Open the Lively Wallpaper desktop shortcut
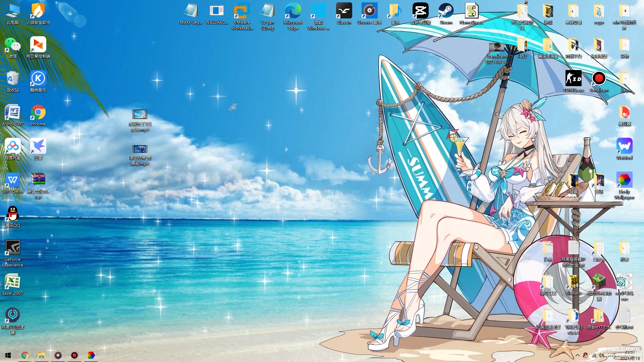This screenshot has width=644, height=362. pyautogui.click(x=624, y=183)
